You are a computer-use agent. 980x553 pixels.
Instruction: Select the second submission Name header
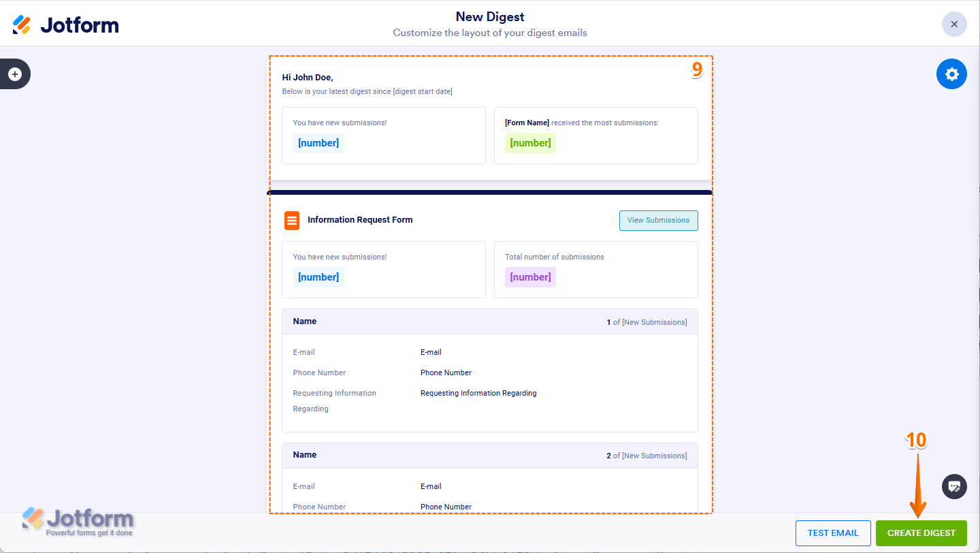click(x=305, y=455)
